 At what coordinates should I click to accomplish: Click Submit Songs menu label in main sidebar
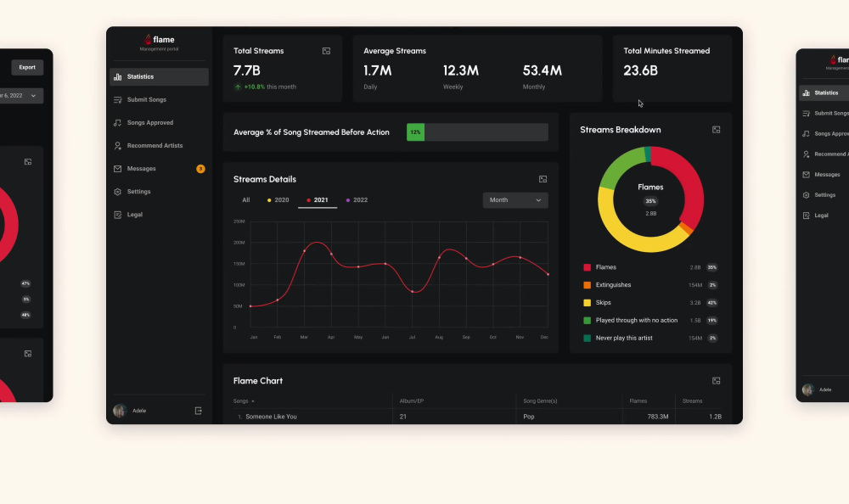coord(147,99)
